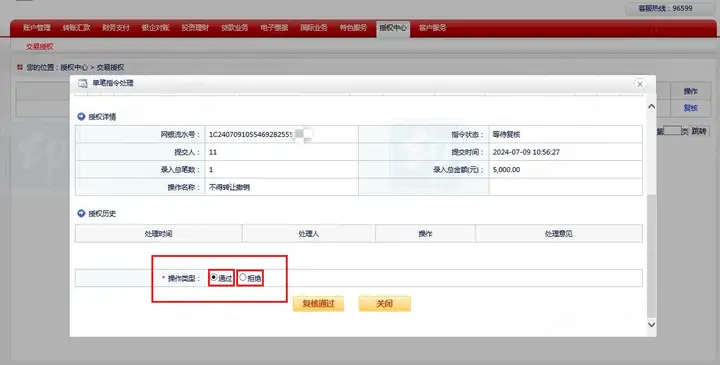Click the dialog scrollbar down arrow
720x365 pixels.
click(x=651, y=324)
